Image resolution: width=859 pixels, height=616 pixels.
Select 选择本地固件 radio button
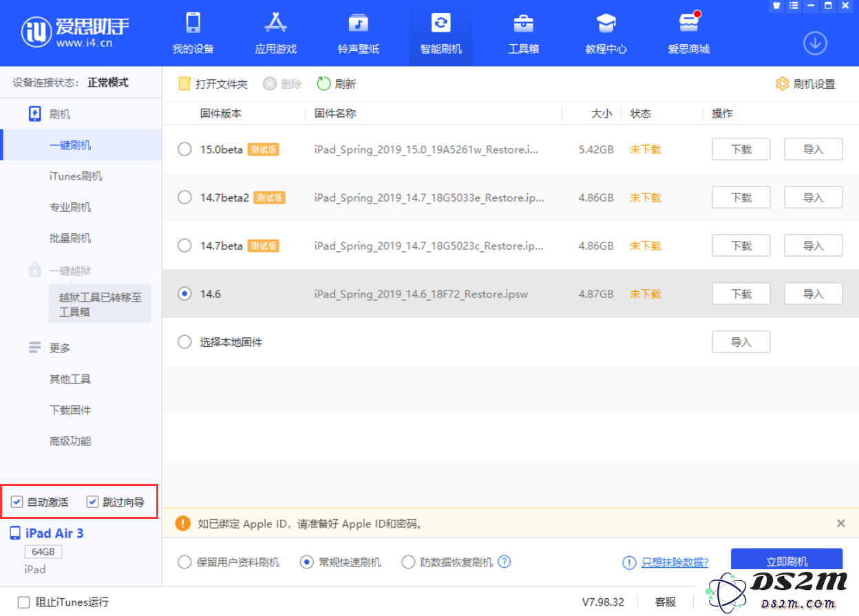point(184,342)
